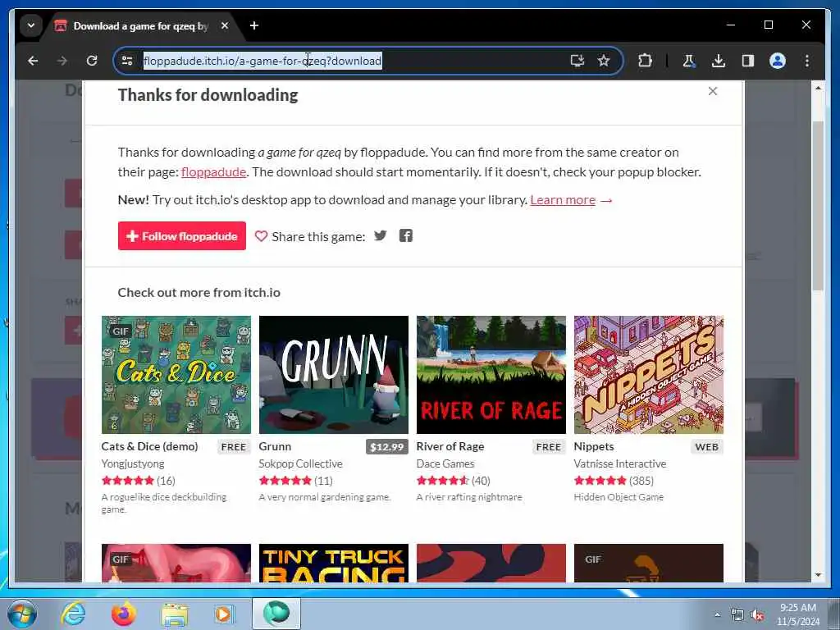Open the Dace Games author link
This screenshot has width=840, height=630.
coord(445,463)
